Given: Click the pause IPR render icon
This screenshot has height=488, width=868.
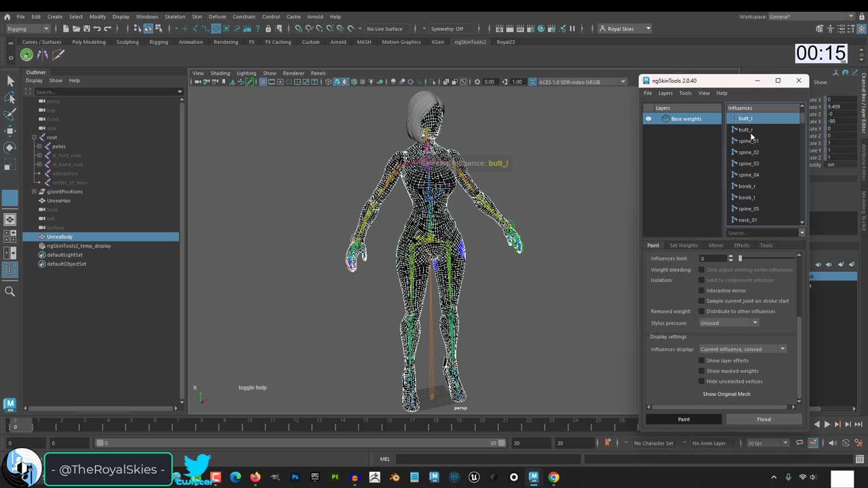Looking at the screenshot, I should 572,28.
